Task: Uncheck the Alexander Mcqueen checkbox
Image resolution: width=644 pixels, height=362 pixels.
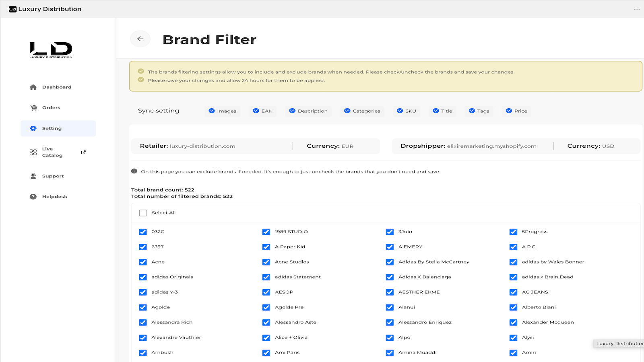Action: (x=513, y=322)
